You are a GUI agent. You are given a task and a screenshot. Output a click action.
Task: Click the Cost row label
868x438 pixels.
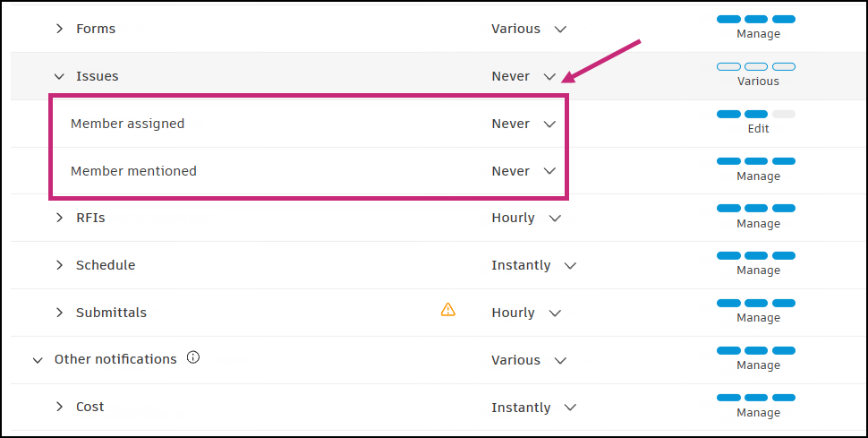[90, 407]
